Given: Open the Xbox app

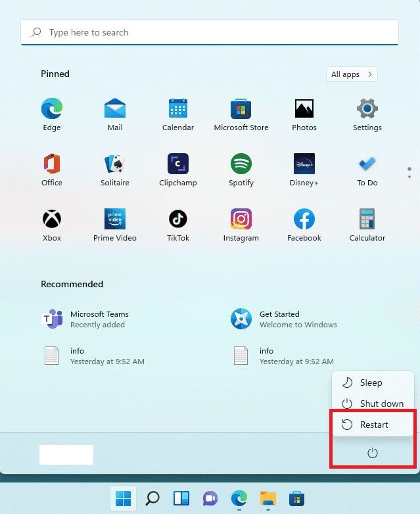Looking at the screenshot, I should tap(52, 225).
